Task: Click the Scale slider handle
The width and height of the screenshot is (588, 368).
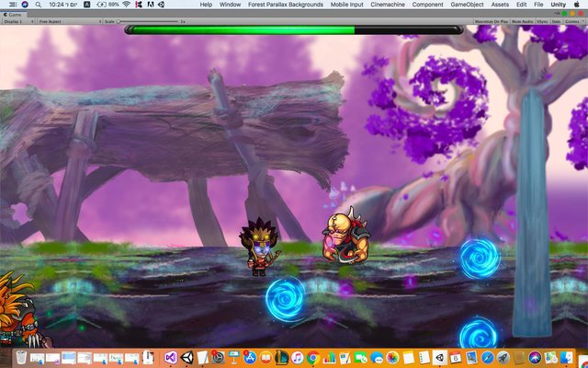Action: pyautogui.click(x=119, y=22)
